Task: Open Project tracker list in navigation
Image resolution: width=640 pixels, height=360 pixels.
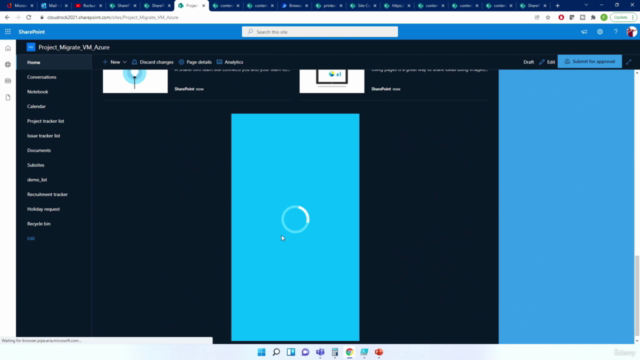Action: pyautogui.click(x=45, y=121)
